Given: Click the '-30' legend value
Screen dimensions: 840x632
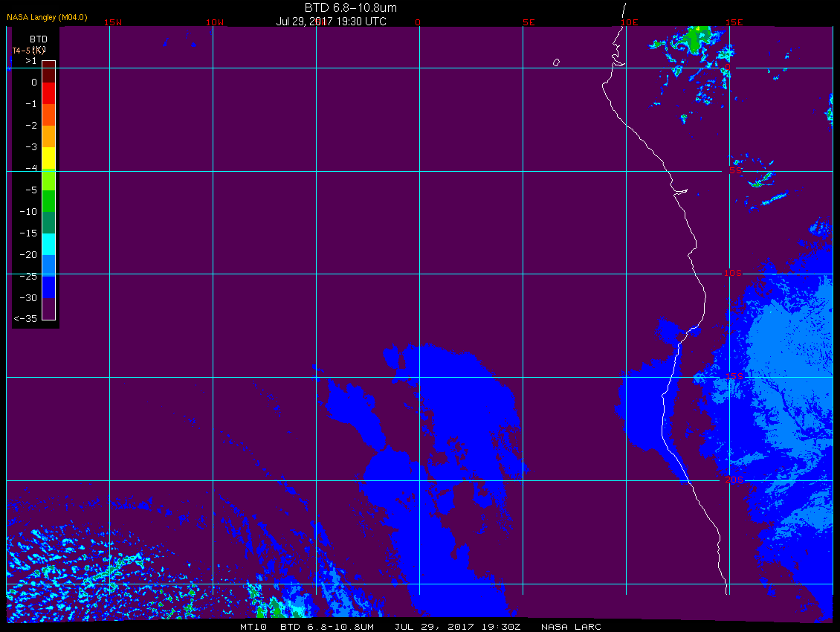Looking at the screenshot, I should tap(28, 298).
